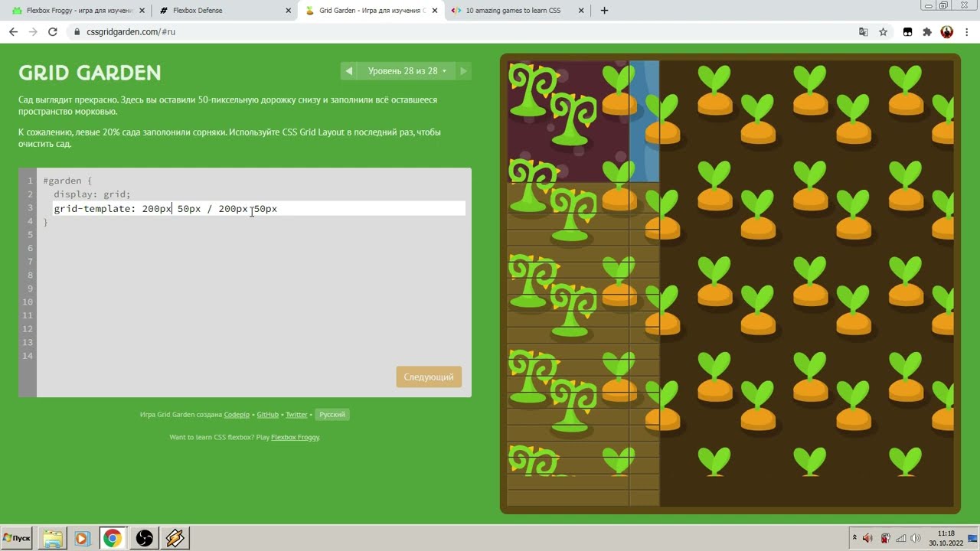Open the Twitter link
The width and height of the screenshot is (980, 551).
(x=296, y=415)
